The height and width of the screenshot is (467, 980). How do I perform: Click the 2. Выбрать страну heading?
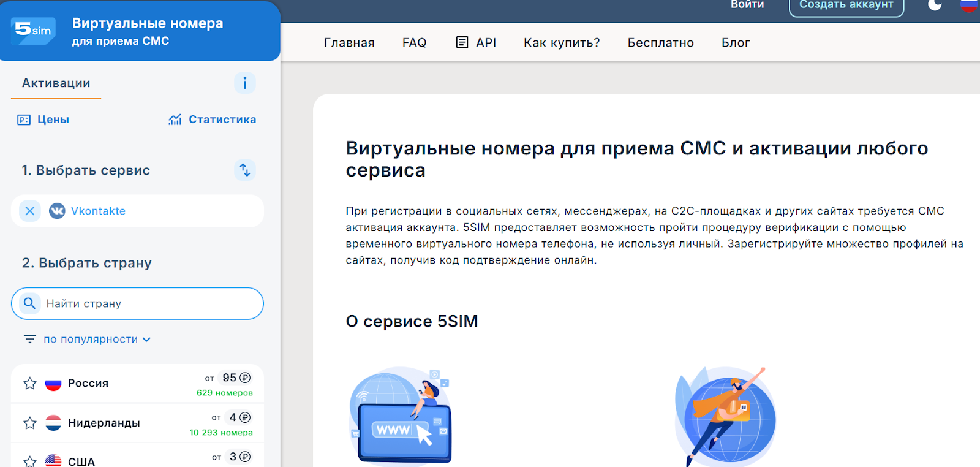pos(87,263)
